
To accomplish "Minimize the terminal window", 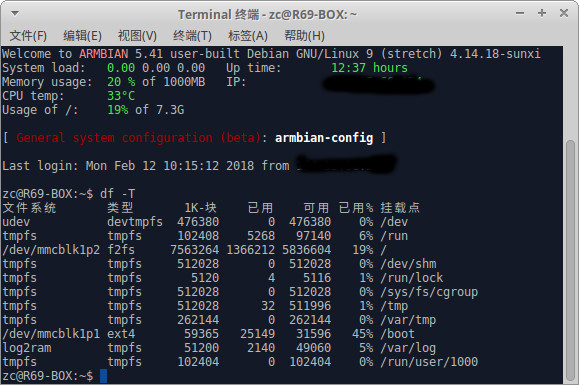I will click(x=520, y=13).
